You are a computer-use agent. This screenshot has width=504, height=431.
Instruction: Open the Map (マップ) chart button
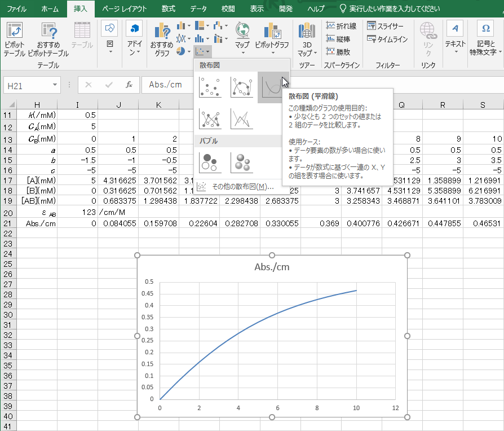coord(242,38)
